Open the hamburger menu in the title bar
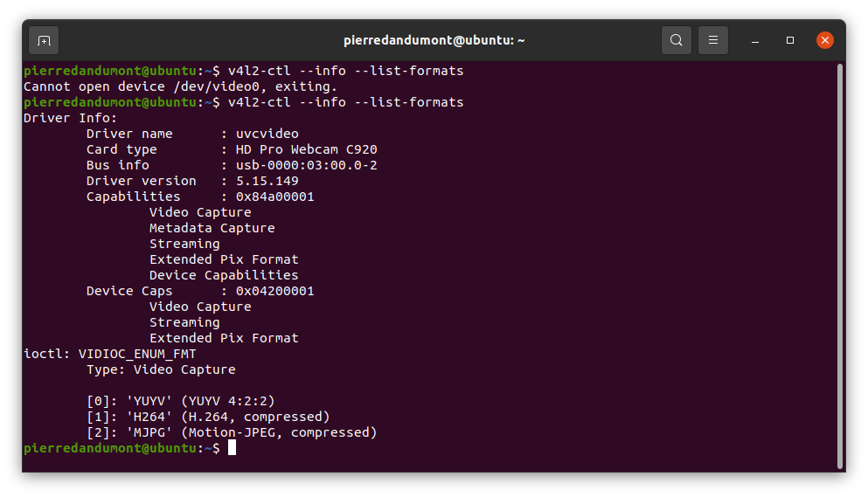The image size is (868, 497). pyautogui.click(x=713, y=40)
